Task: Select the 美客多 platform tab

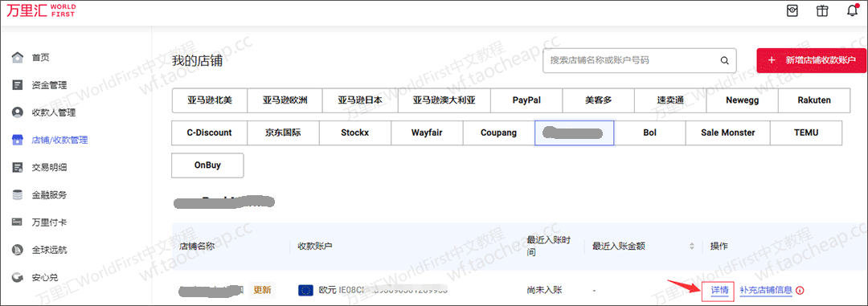Action: pos(599,100)
